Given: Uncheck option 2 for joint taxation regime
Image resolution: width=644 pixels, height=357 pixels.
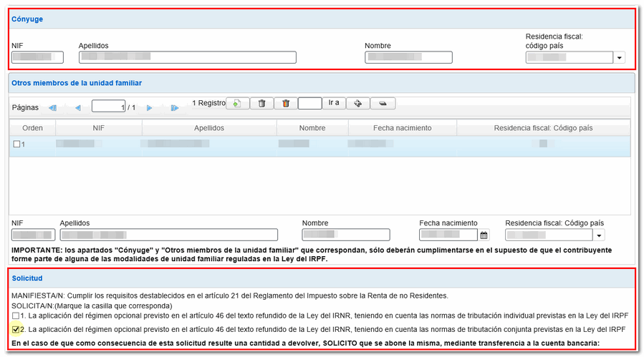Looking at the screenshot, I should 16,330.
